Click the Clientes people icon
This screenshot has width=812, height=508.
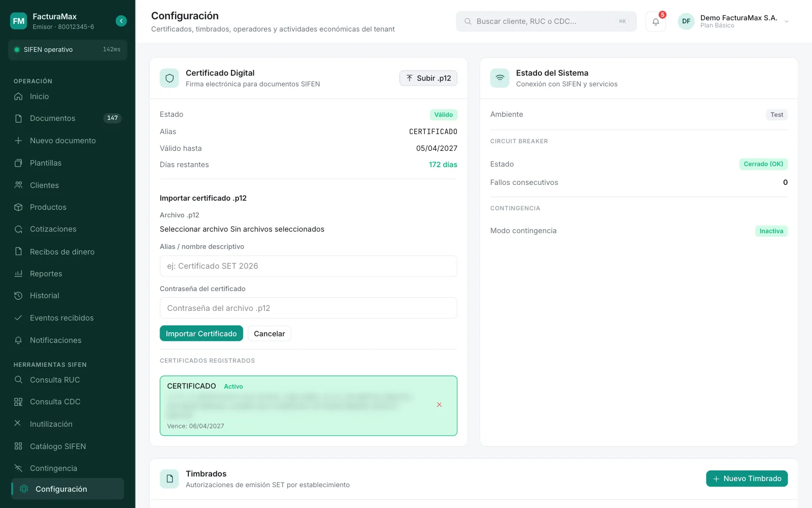pos(18,185)
